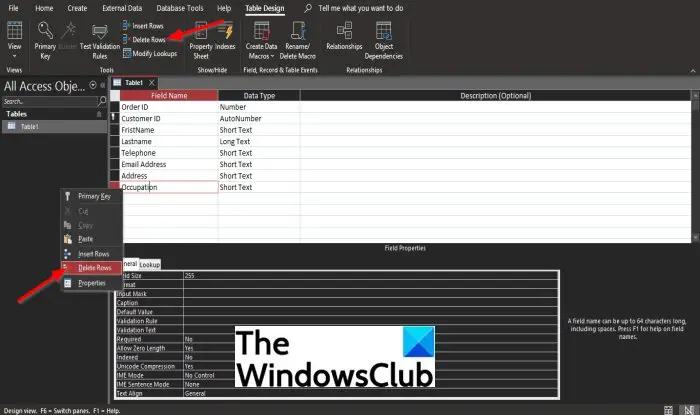Click Long Text data type cell
Image resolution: width=700 pixels, height=415 pixels.
[259, 141]
